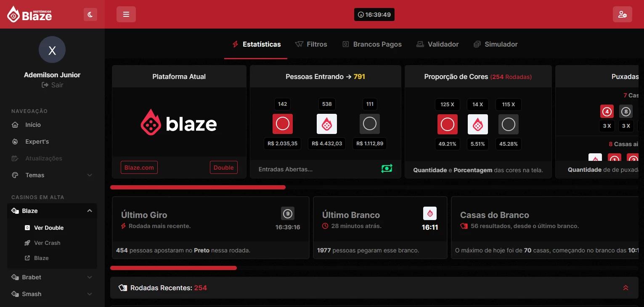644x307 pixels.
Task: Click the Rodadas Recentes dice icon
Action: (123, 288)
